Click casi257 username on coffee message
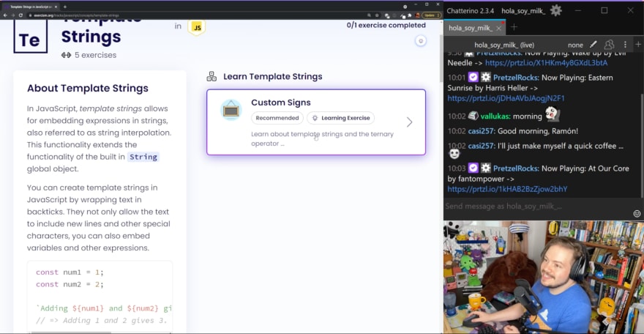Screen dimensions: 644x334 click(481, 146)
